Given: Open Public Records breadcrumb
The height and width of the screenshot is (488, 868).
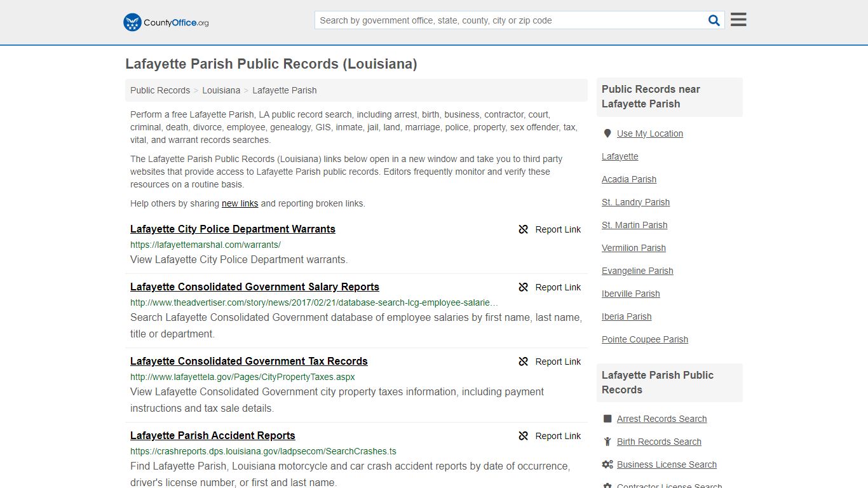Looking at the screenshot, I should [160, 90].
